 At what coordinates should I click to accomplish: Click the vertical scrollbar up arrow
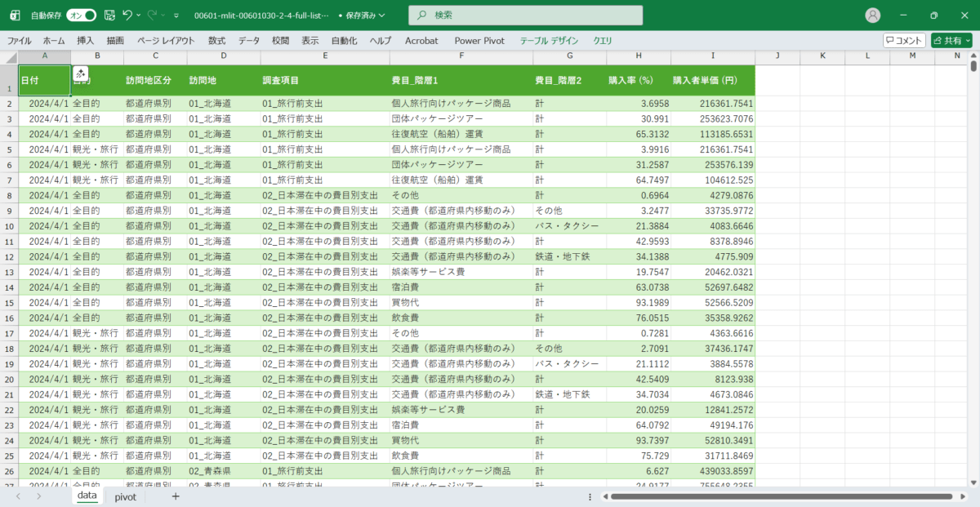[x=973, y=56]
